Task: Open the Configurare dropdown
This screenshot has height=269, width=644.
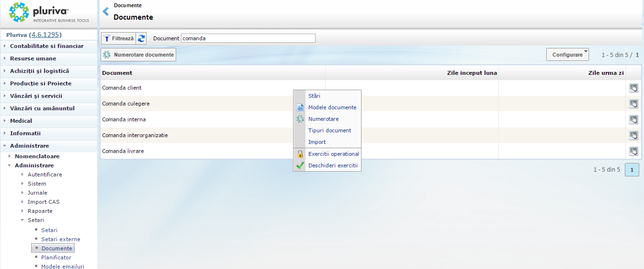Action: pos(567,55)
